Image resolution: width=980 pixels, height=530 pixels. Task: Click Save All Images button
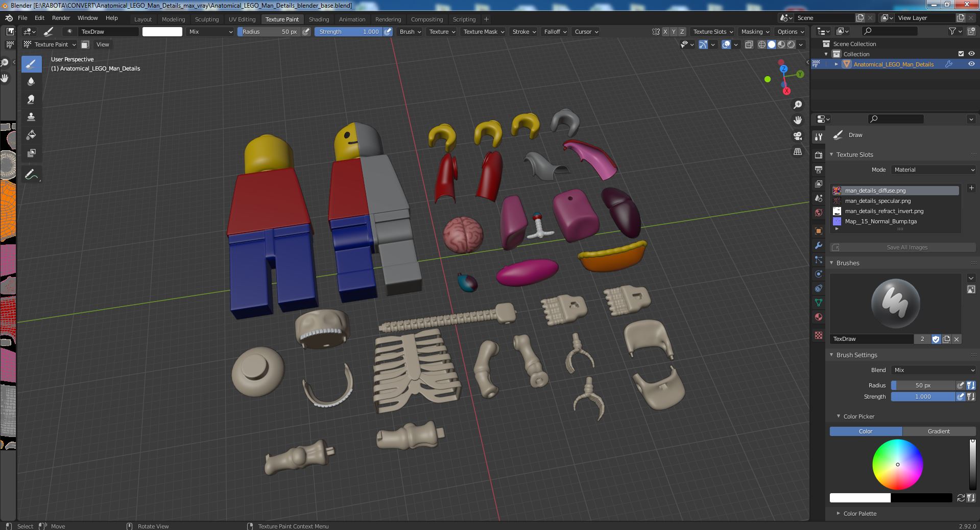coord(903,247)
